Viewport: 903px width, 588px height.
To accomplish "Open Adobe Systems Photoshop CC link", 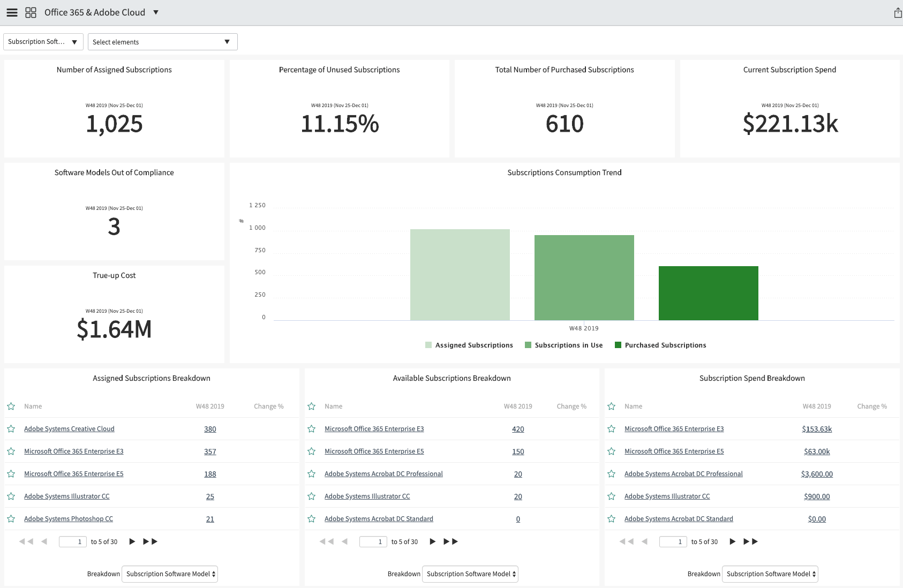I will click(69, 519).
